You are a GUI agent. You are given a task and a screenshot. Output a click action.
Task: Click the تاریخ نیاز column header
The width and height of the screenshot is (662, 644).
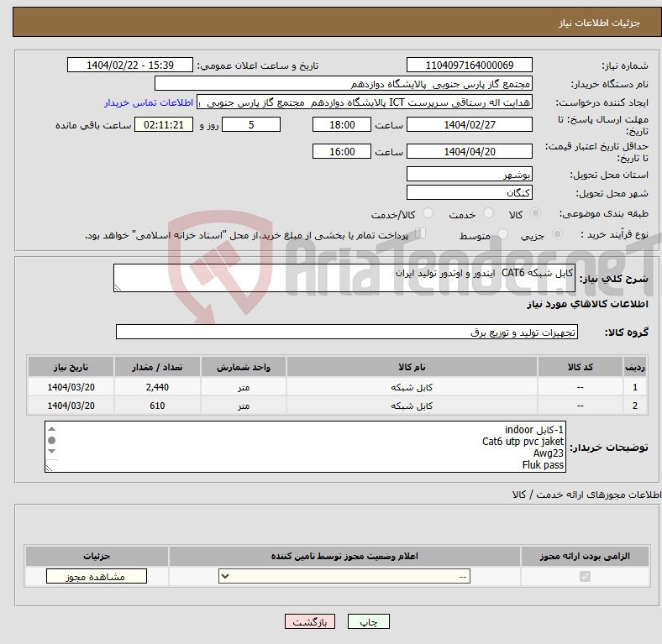71,367
